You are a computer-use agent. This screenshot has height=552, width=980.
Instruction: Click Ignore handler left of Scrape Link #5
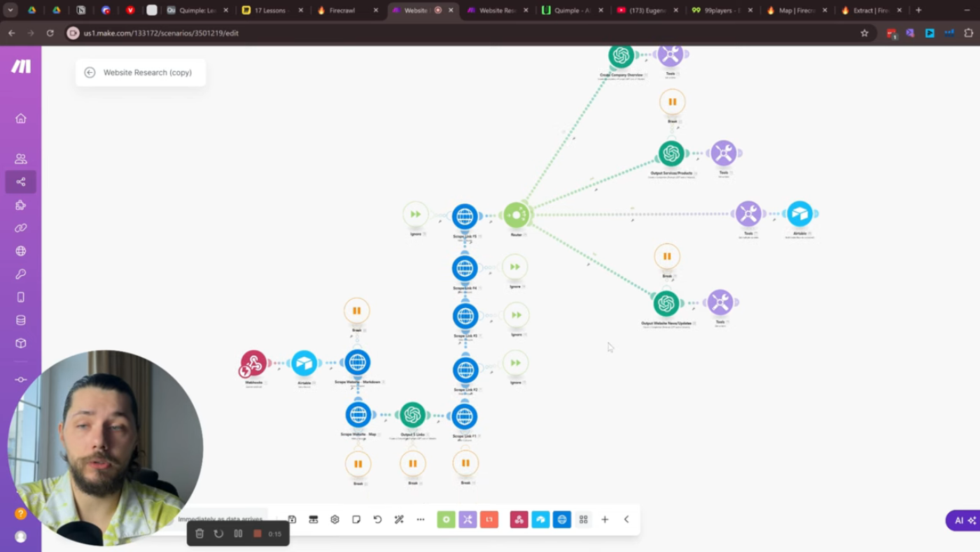(x=416, y=214)
